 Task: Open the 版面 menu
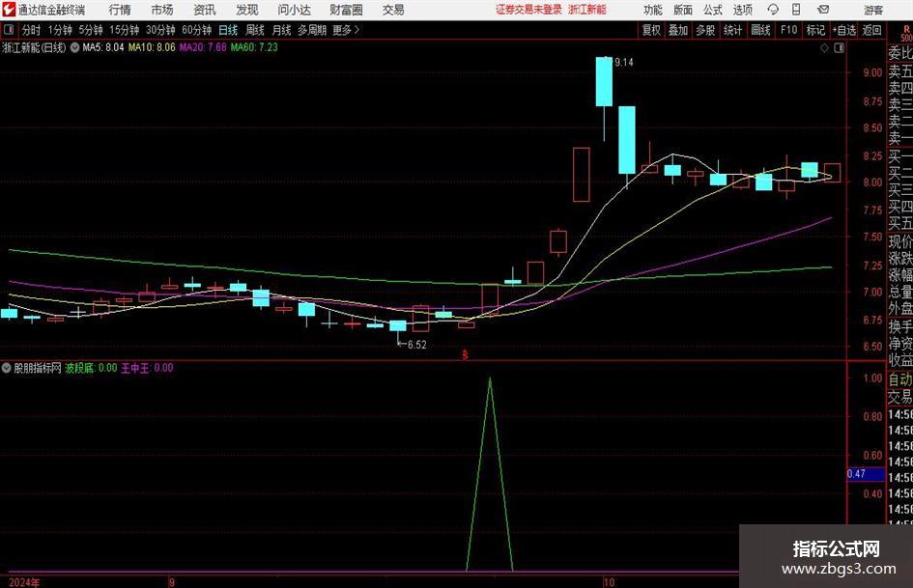tap(682, 10)
